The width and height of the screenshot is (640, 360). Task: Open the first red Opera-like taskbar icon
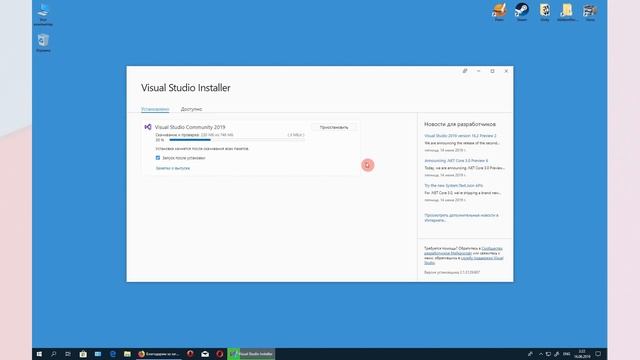pos(190,354)
